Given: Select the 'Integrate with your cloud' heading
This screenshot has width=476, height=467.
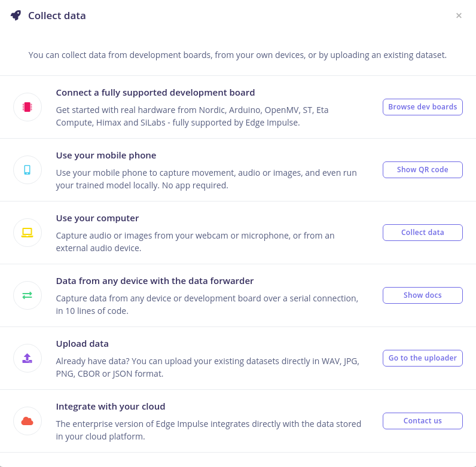Looking at the screenshot, I should click(x=111, y=407).
